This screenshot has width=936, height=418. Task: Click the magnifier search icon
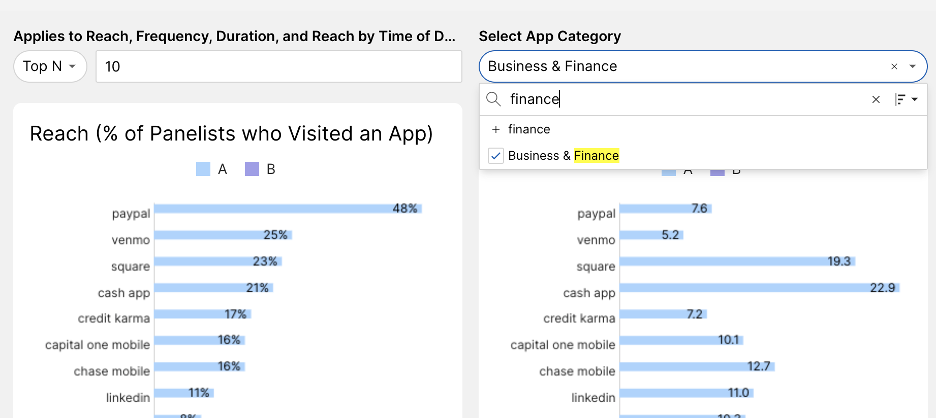pyautogui.click(x=494, y=99)
